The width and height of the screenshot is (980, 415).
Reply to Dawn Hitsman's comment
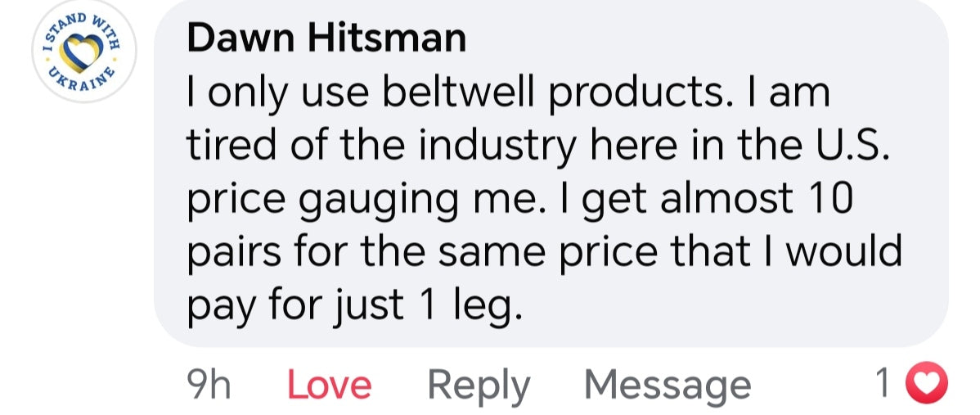point(479,385)
